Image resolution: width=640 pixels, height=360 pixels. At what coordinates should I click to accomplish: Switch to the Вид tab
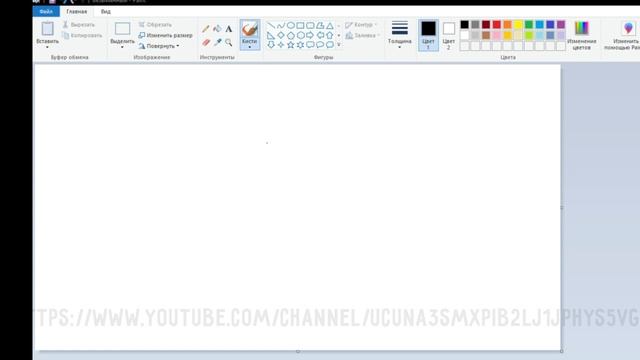pyautogui.click(x=106, y=11)
